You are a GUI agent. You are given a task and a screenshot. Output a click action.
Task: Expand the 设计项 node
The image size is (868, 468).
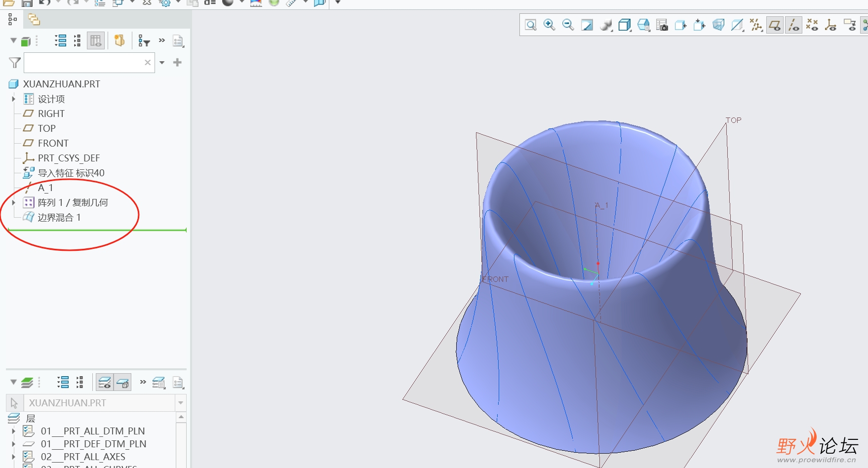click(x=13, y=99)
